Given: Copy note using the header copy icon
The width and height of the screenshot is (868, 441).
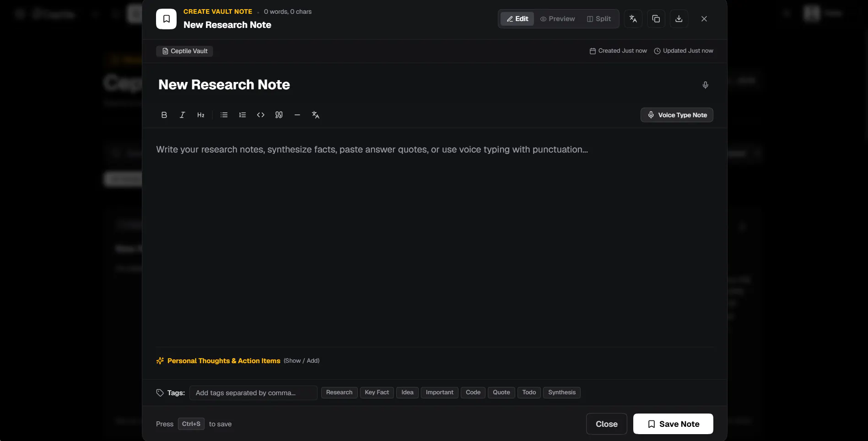Looking at the screenshot, I should tap(656, 19).
